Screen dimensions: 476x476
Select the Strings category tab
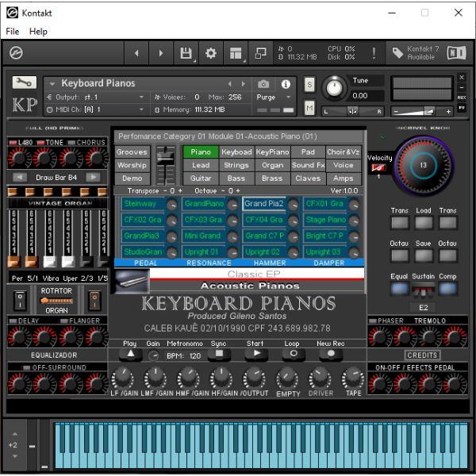coord(236,165)
